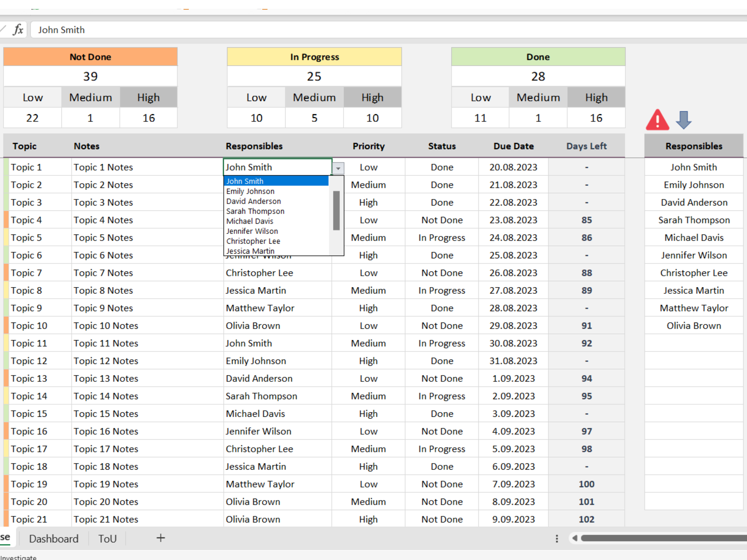Select days left value 100
The height and width of the screenshot is (560, 747).
(586, 484)
